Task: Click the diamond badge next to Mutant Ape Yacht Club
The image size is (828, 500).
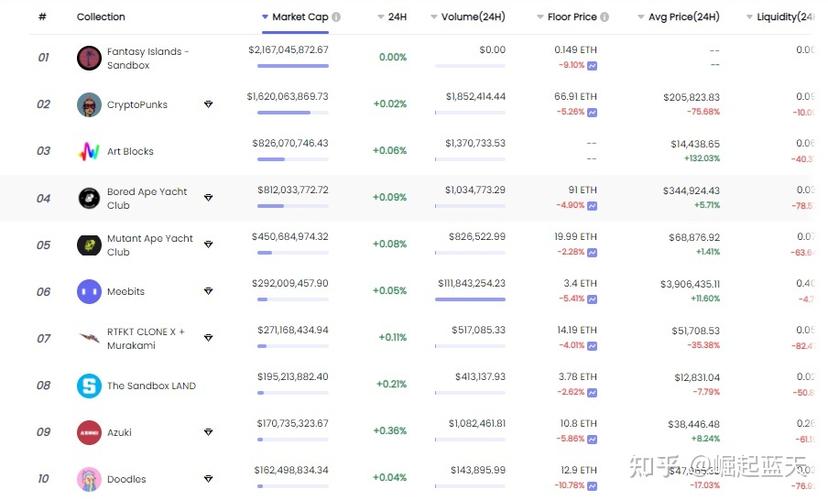Action: pos(209,244)
